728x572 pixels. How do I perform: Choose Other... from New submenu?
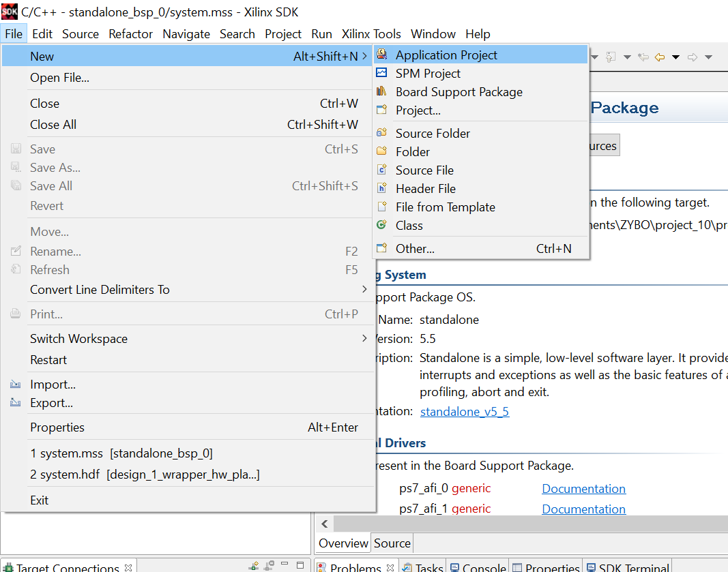[481, 249]
